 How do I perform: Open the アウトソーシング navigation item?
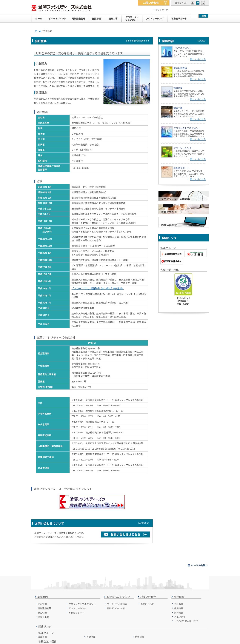(155, 19)
